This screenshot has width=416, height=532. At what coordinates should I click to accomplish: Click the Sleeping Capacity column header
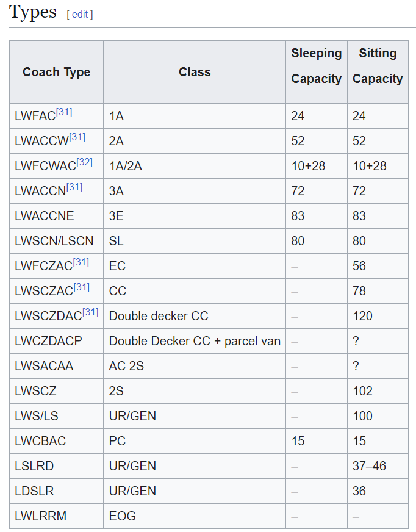(317, 72)
